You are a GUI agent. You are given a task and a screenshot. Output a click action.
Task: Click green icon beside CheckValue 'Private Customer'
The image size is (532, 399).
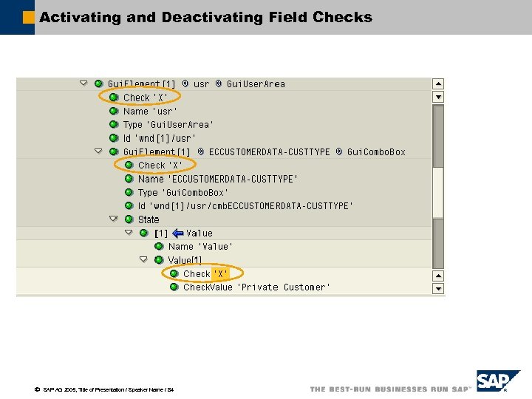174,287
